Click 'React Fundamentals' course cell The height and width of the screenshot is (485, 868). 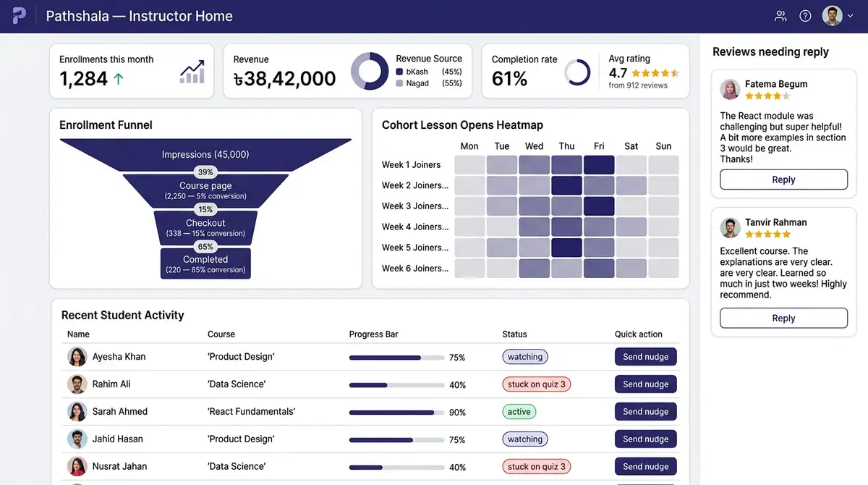coord(251,412)
